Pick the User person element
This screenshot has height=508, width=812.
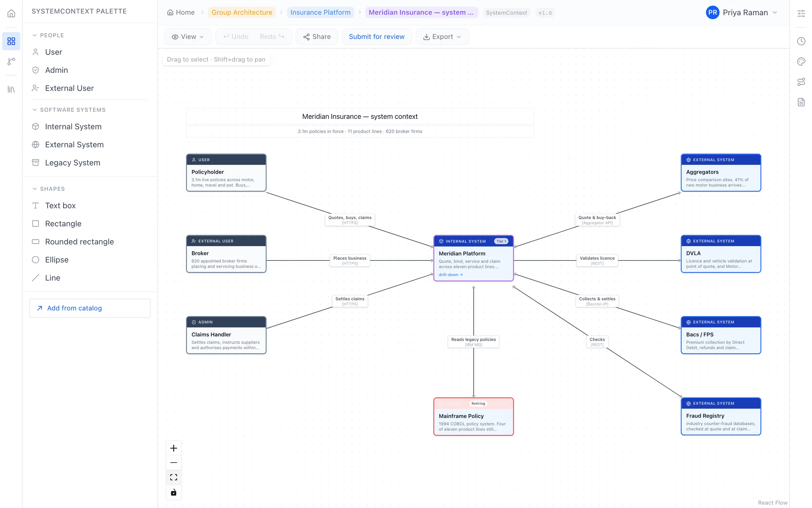coord(90,52)
